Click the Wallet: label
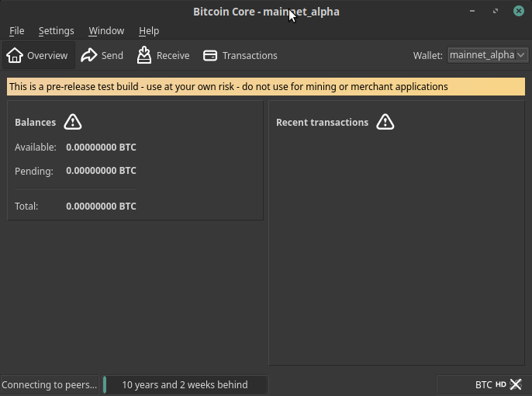Image resolution: width=532 pixels, height=396 pixels. click(x=428, y=55)
